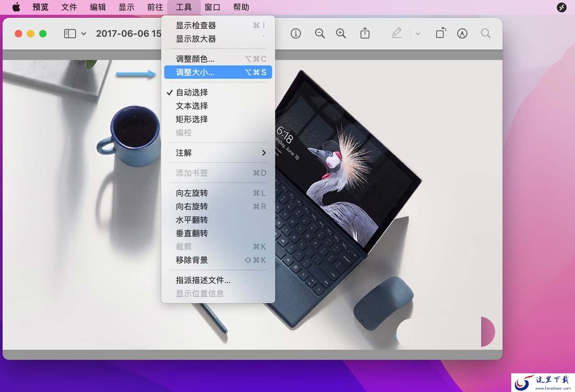This screenshot has width=575, height=392.
Task: Choose 垂直翻转 from the menu
Action: click(218, 233)
